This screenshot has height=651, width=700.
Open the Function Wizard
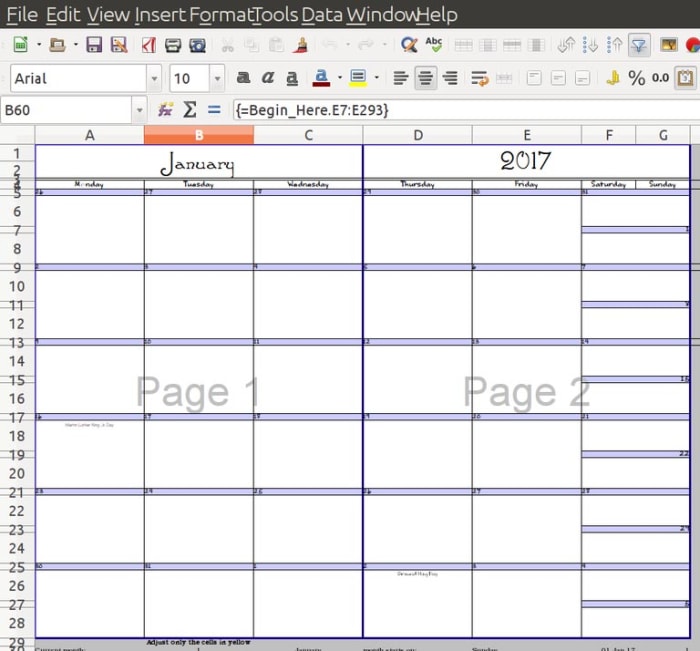[x=165, y=109]
